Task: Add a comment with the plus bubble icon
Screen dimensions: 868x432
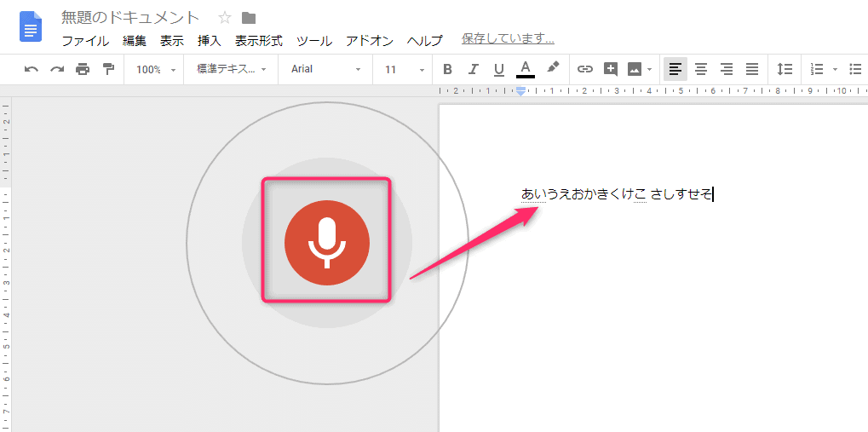Action: [x=610, y=69]
